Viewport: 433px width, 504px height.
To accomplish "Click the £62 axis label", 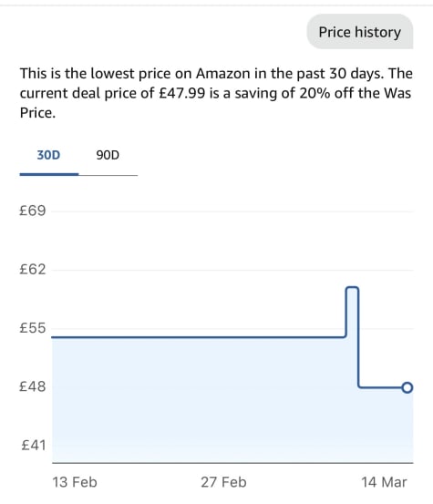I will click(x=33, y=270).
